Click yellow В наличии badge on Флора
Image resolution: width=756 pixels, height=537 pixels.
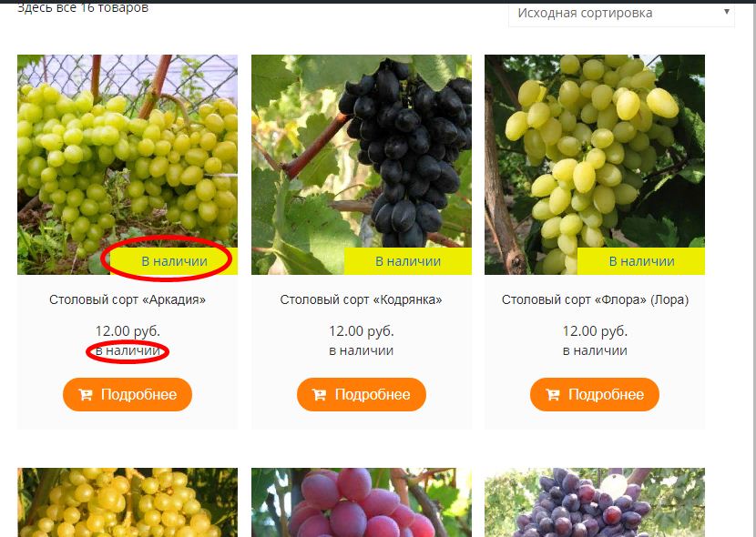coord(641,261)
